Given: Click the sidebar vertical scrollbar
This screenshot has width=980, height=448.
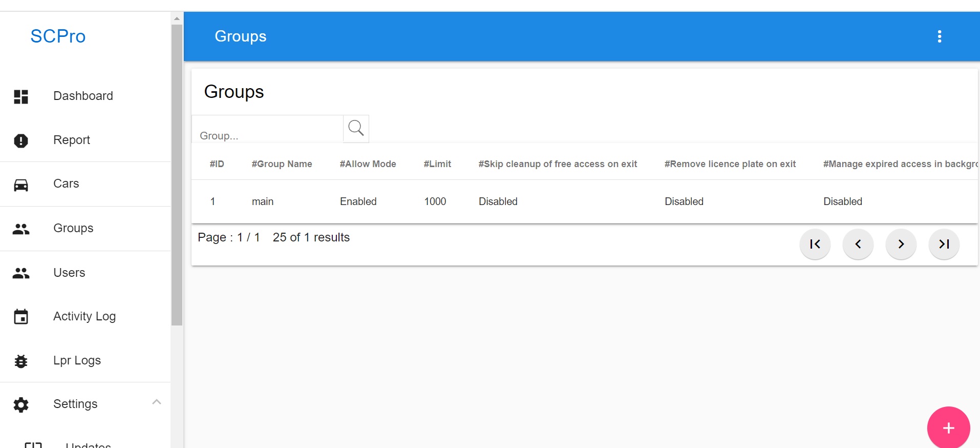Looking at the screenshot, I should coord(177,174).
